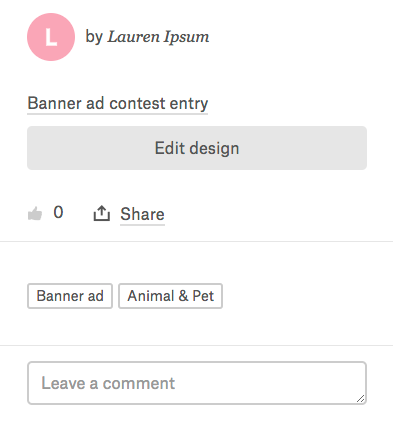Like the design with thumbs-up icon
This screenshot has width=393, height=427.
[x=35, y=214]
